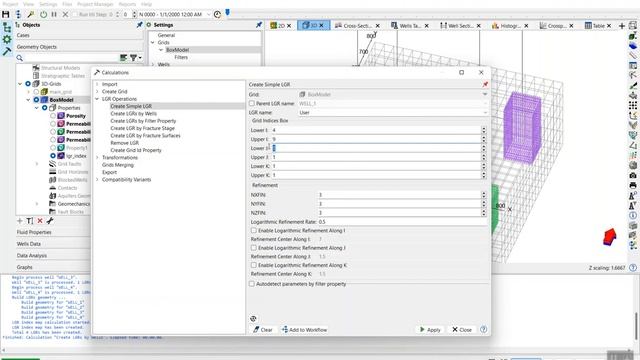Switch to the 2D view tab
The height and width of the screenshot is (360, 640).
278,26
